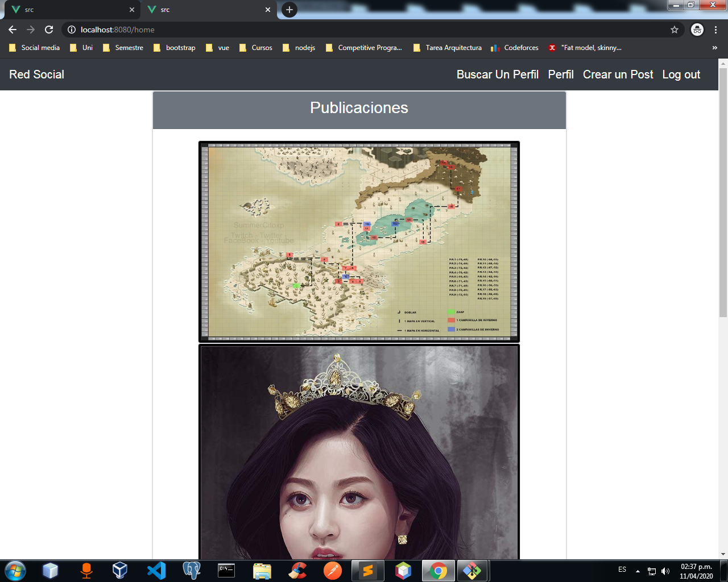The height and width of the screenshot is (582, 728).
Task: Open VirtualBox from the taskbar
Action: click(x=120, y=571)
